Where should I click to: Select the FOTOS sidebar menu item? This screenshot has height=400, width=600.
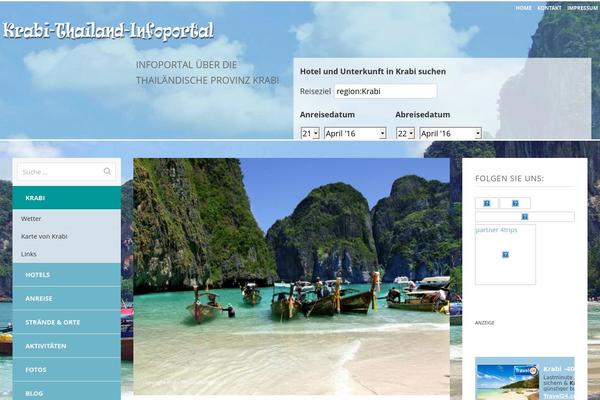click(x=67, y=370)
